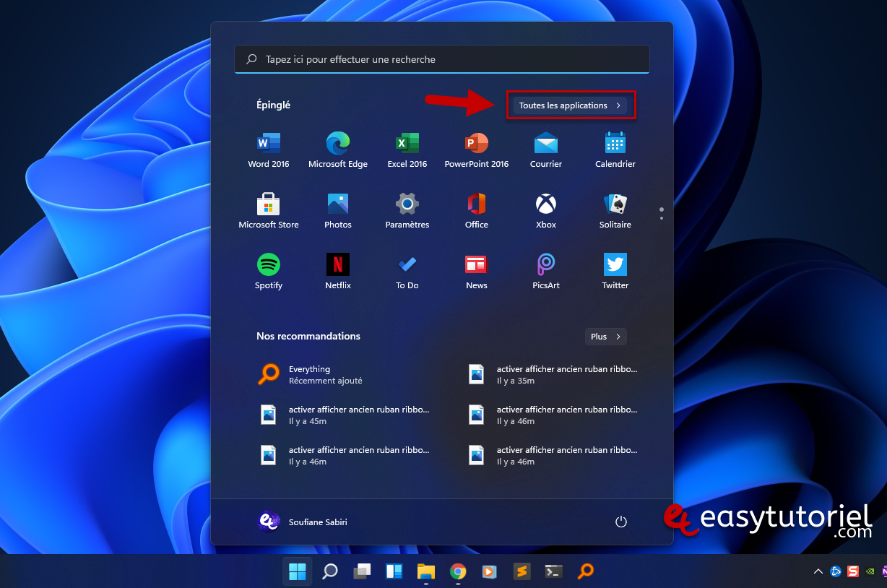Image resolution: width=887 pixels, height=588 pixels.
Task: Open Widgets panel from taskbar
Action: tap(394, 571)
